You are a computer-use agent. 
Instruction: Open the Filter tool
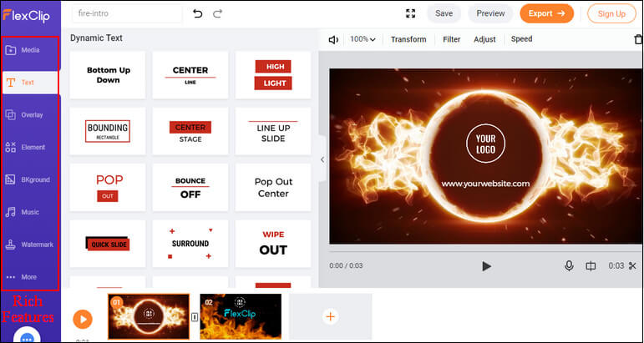click(451, 39)
